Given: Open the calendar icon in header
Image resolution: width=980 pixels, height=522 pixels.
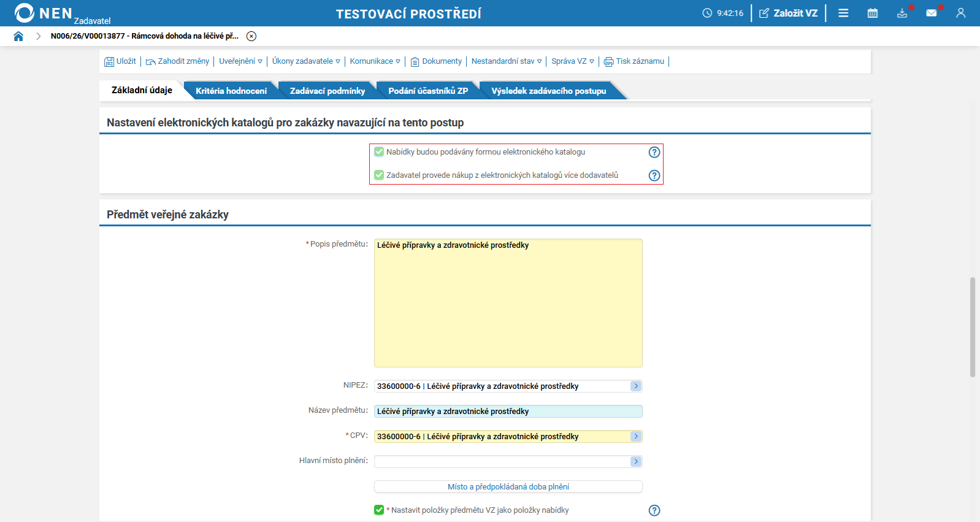Looking at the screenshot, I should (x=873, y=13).
